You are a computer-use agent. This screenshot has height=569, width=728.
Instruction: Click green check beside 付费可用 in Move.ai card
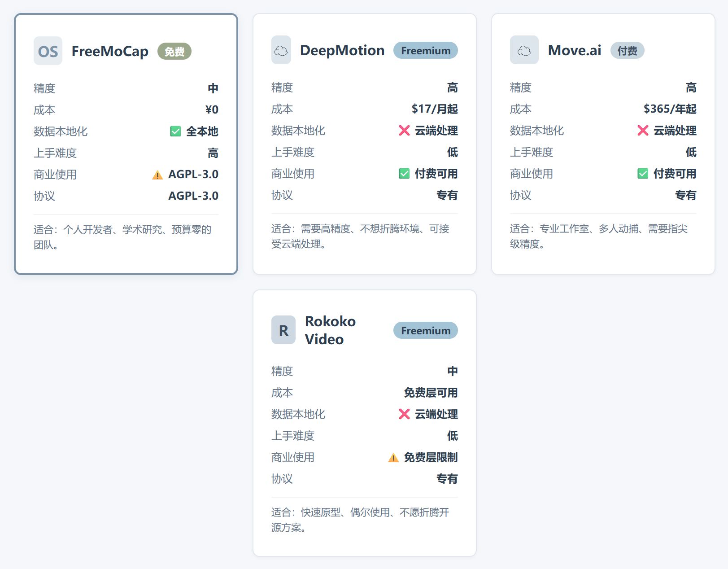click(643, 174)
